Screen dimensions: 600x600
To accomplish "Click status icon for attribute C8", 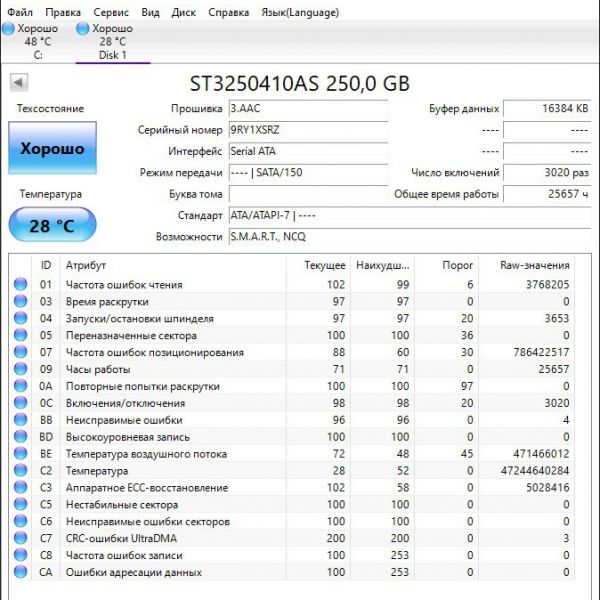I will [20, 555].
